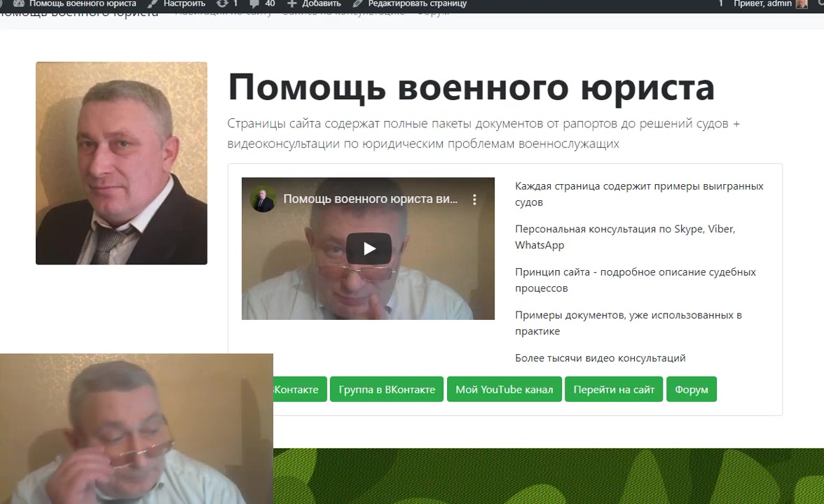Click the Настроить brush icon
Screen dimensions: 824x504
pos(153,3)
